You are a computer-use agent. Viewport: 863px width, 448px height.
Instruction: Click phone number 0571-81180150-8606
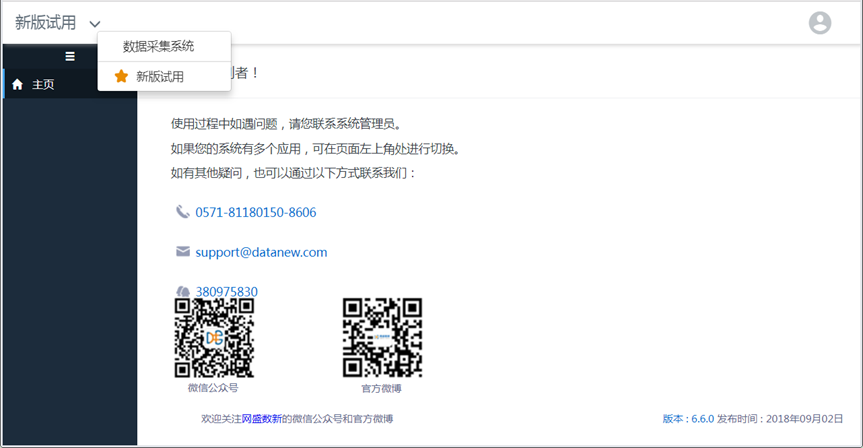tap(256, 212)
